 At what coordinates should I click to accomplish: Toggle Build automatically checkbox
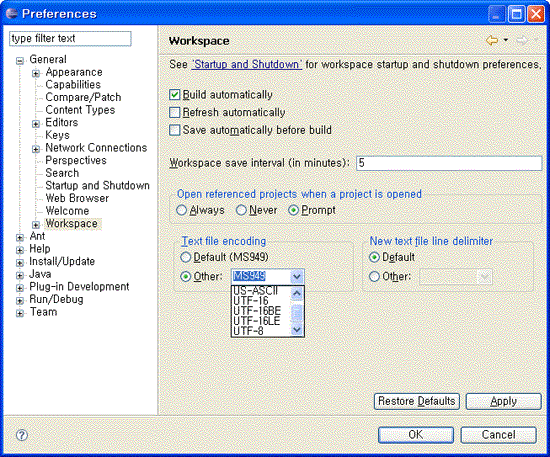tap(174, 95)
